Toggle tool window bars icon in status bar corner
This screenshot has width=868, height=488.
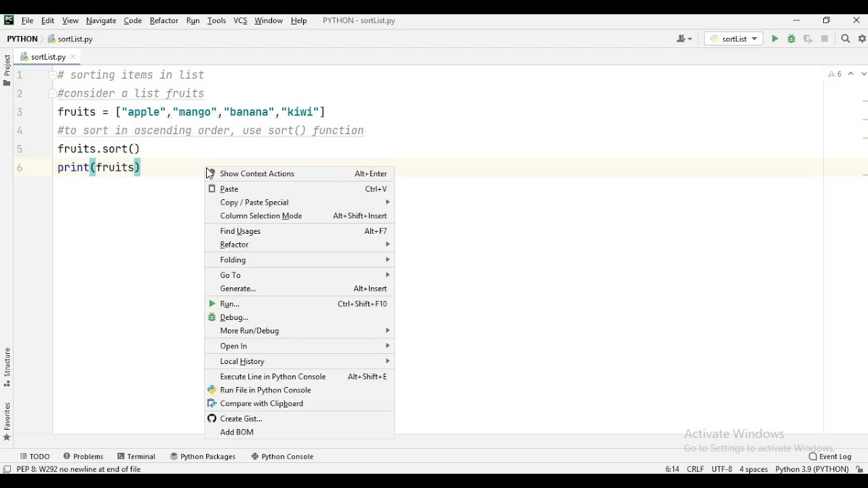[x=7, y=470]
